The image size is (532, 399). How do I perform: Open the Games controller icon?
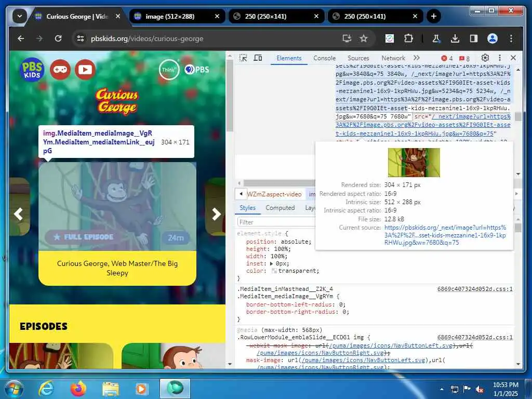pos(60,70)
